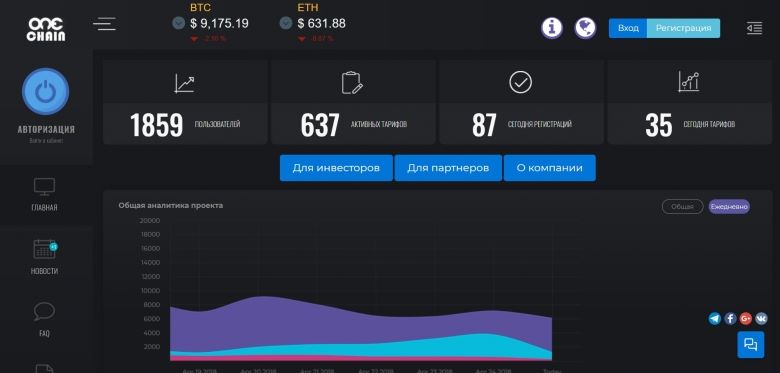780x373 pixels.
Task: Go to Главная in sidebar
Action: pos(44,195)
